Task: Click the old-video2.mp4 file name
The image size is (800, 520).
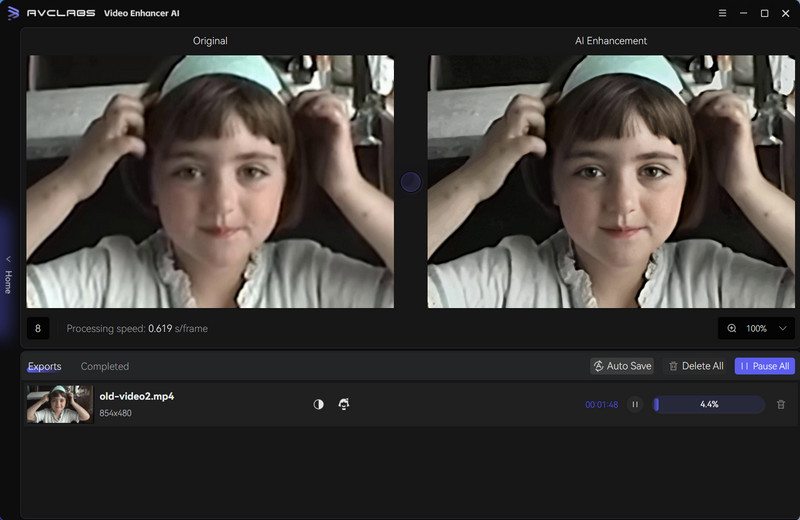Action: 137,397
